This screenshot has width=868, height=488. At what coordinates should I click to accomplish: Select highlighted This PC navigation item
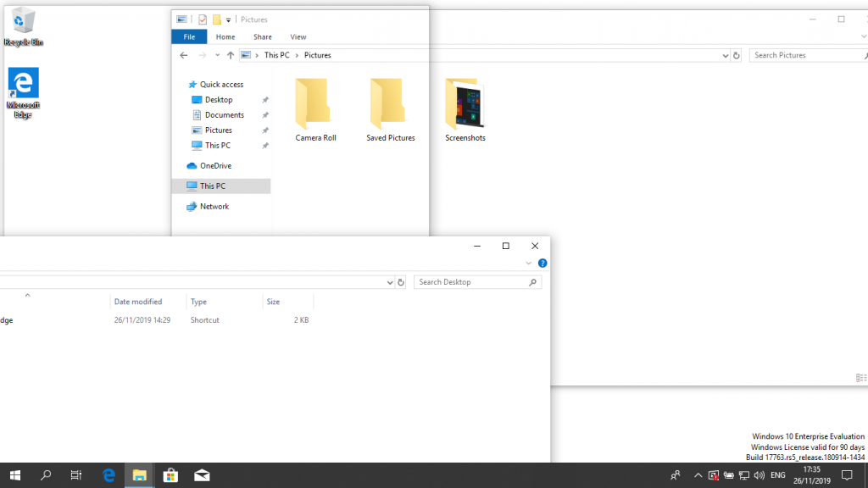click(x=221, y=186)
